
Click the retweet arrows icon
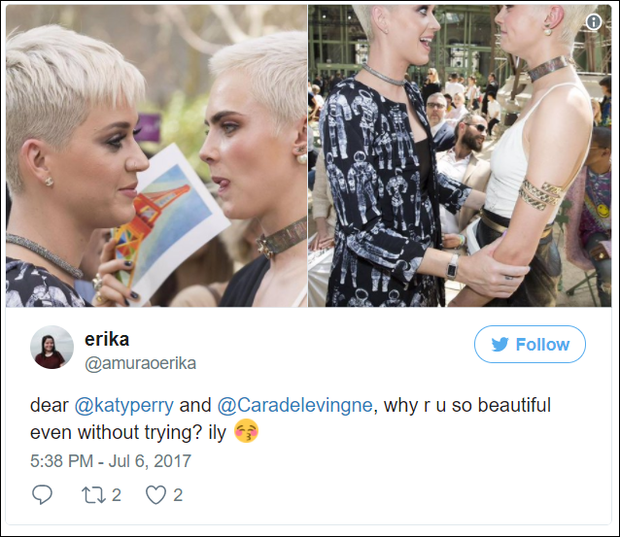click(94, 495)
